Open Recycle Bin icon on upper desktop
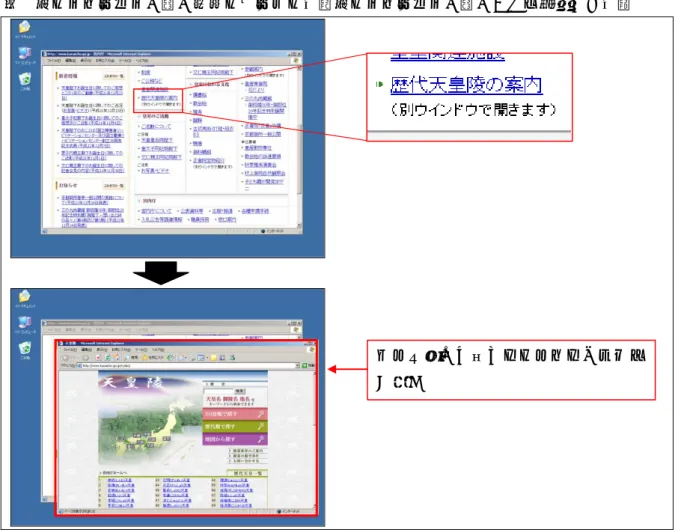678x530 pixels. pyautogui.click(x=25, y=81)
